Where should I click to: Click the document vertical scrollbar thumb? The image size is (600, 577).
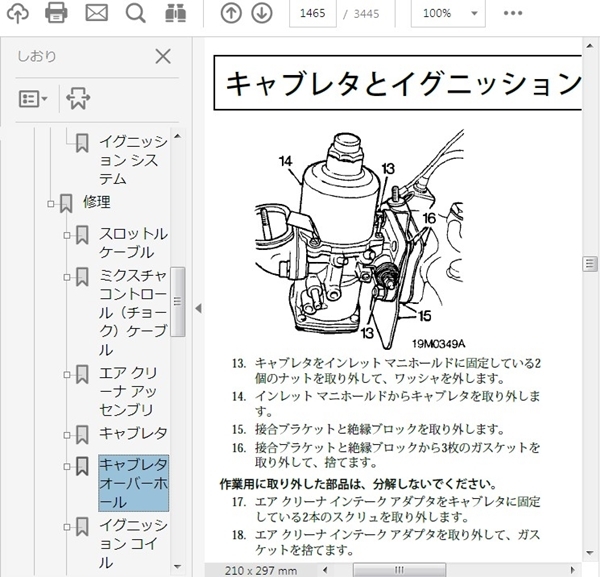coord(590,264)
